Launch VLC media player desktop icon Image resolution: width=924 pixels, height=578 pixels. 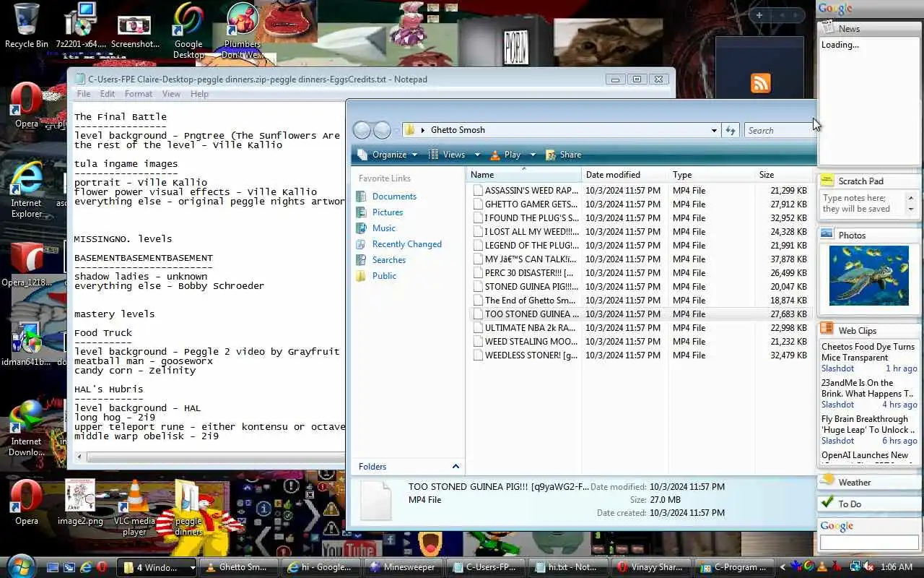coord(134,507)
